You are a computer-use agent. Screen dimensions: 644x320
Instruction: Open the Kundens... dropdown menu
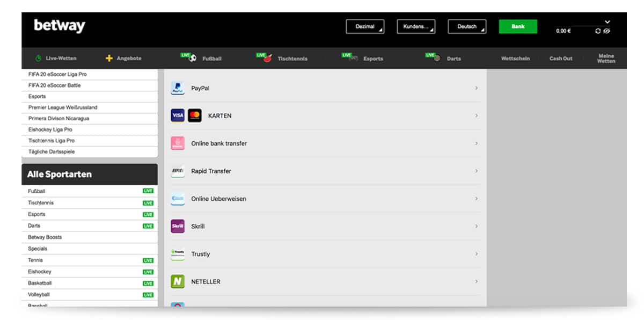coord(416,26)
